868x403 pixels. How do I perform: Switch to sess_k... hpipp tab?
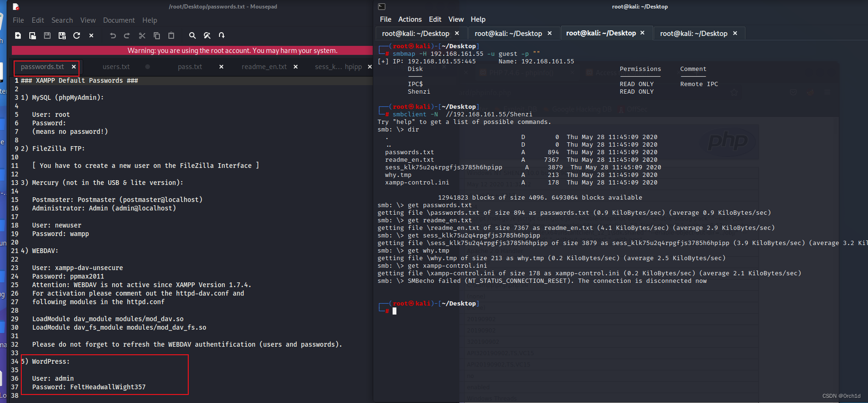click(x=338, y=67)
